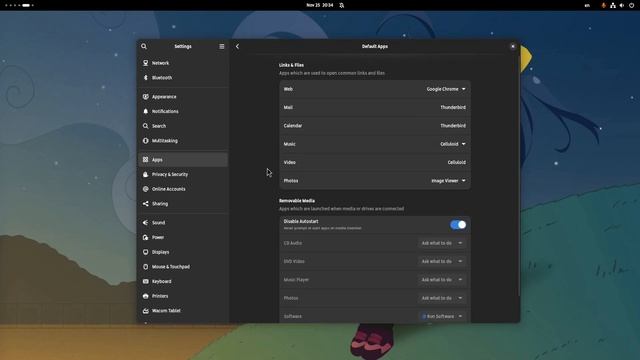
Task: Click the Privacy & Security icon
Action: (x=146, y=174)
